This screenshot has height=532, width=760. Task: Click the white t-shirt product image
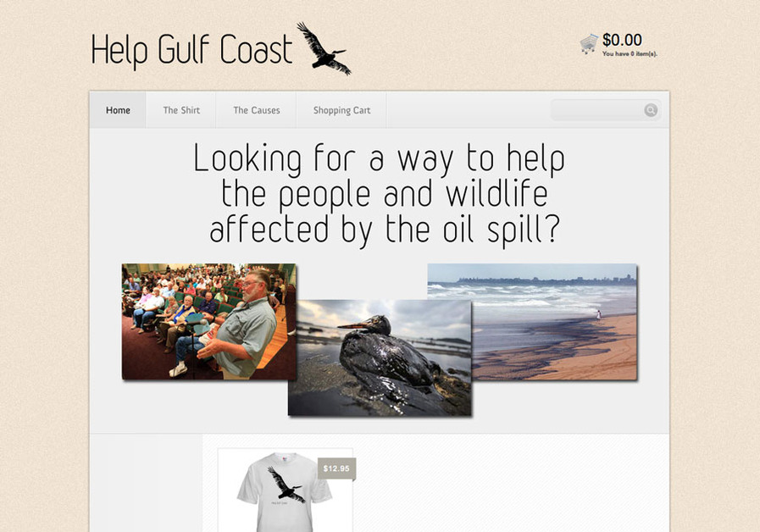[285, 492]
